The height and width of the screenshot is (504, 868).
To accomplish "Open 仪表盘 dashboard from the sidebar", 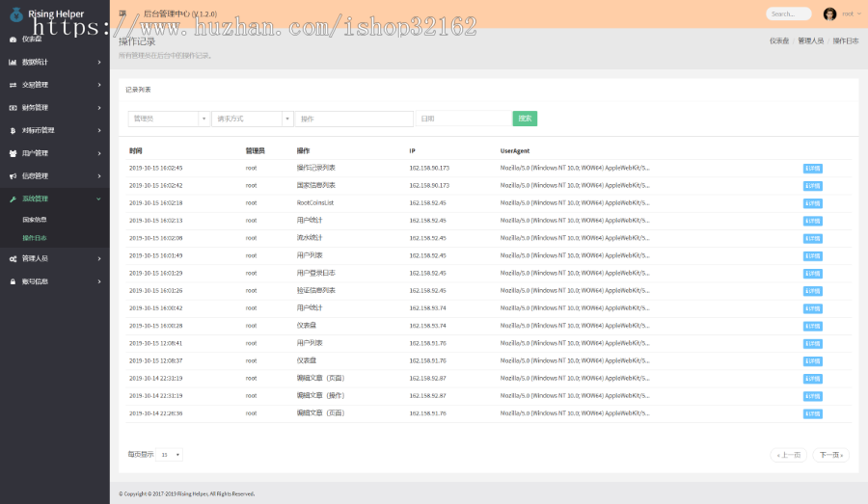I will [32, 39].
